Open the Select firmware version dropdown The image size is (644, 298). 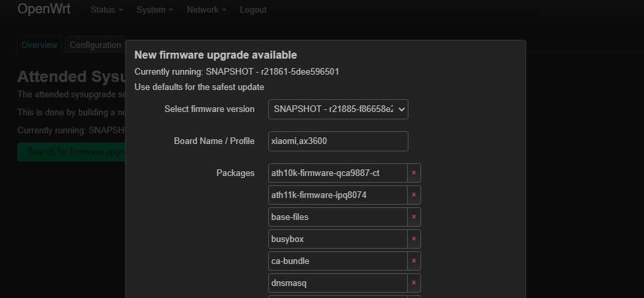338,109
